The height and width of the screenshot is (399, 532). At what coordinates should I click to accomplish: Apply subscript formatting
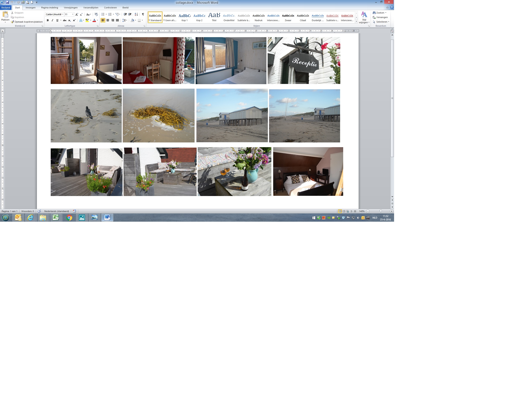coord(69,21)
